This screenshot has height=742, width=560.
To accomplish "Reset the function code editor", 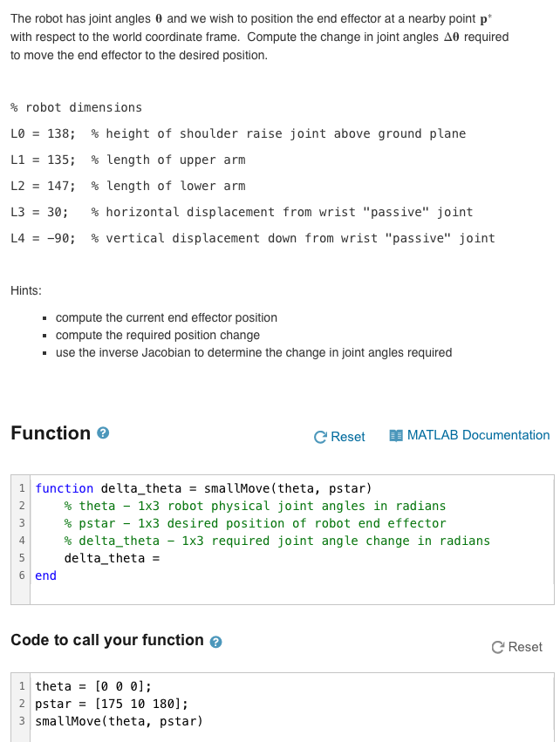I will coord(339,437).
